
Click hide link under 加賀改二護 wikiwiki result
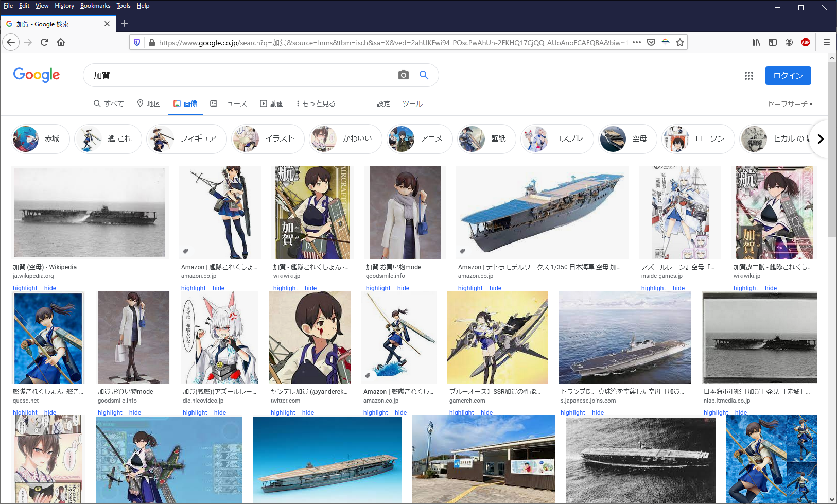click(771, 288)
